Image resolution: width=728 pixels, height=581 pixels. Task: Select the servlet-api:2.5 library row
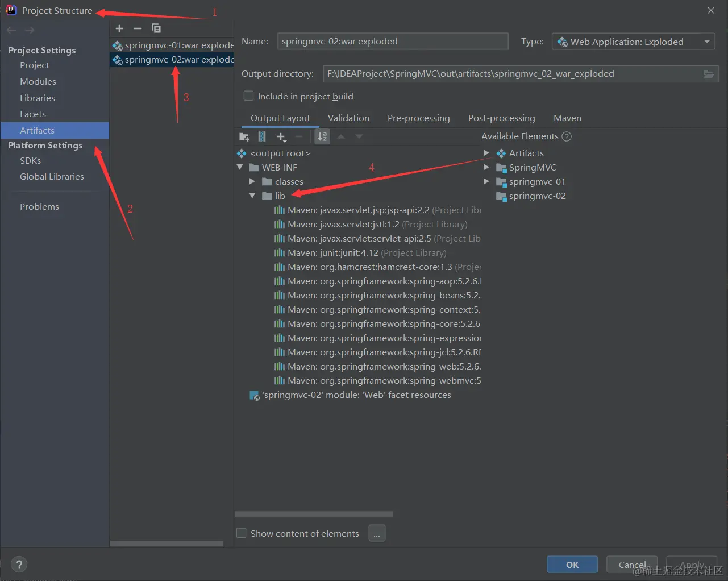[x=377, y=239]
